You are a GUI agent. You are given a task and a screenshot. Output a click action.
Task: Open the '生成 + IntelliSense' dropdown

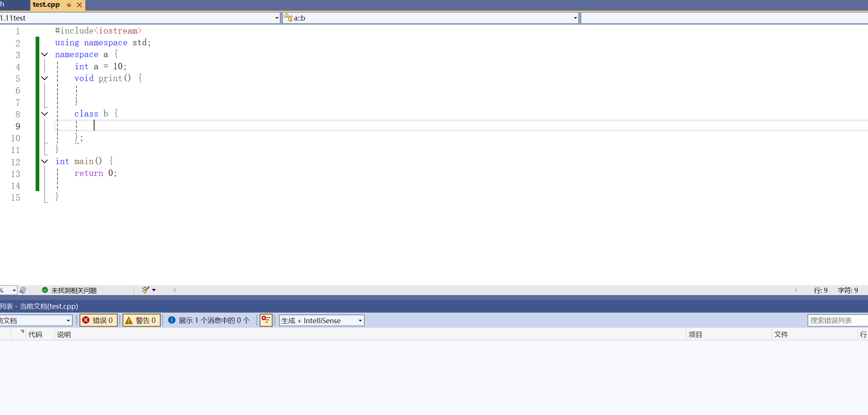(360, 321)
